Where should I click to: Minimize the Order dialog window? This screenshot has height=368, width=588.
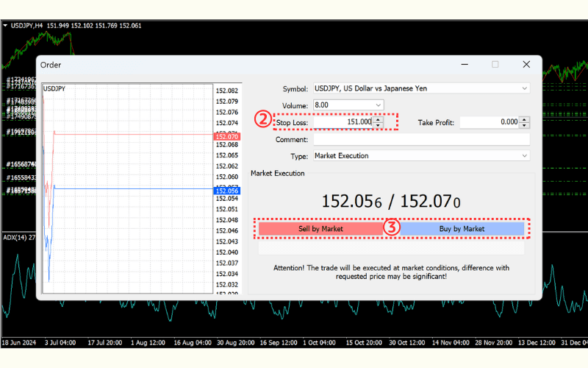(464, 65)
